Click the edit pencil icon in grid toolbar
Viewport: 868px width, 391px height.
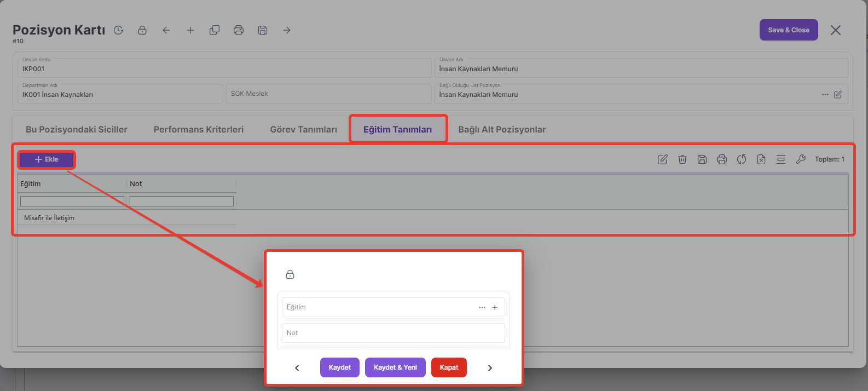click(663, 159)
